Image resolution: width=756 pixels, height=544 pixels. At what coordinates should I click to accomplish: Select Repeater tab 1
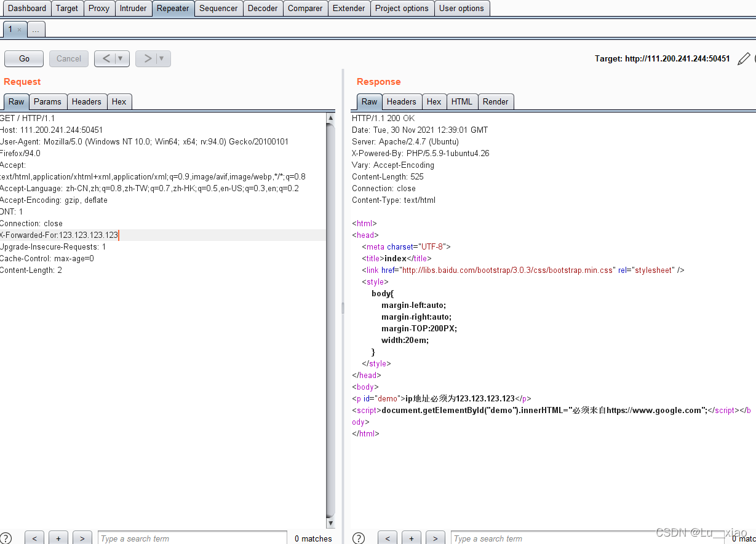pyautogui.click(x=10, y=29)
